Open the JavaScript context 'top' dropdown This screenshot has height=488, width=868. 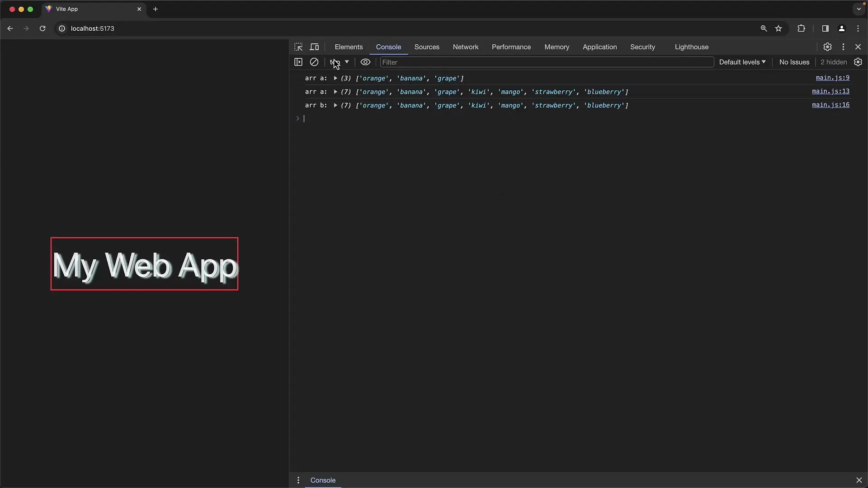pos(340,62)
